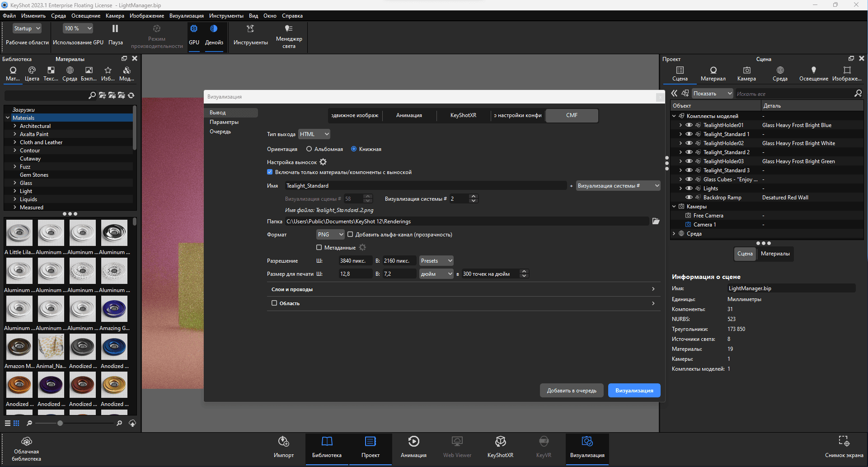Open the Camera tab in the Project panel
Viewport: 868px width, 467px height.
tap(746, 74)
